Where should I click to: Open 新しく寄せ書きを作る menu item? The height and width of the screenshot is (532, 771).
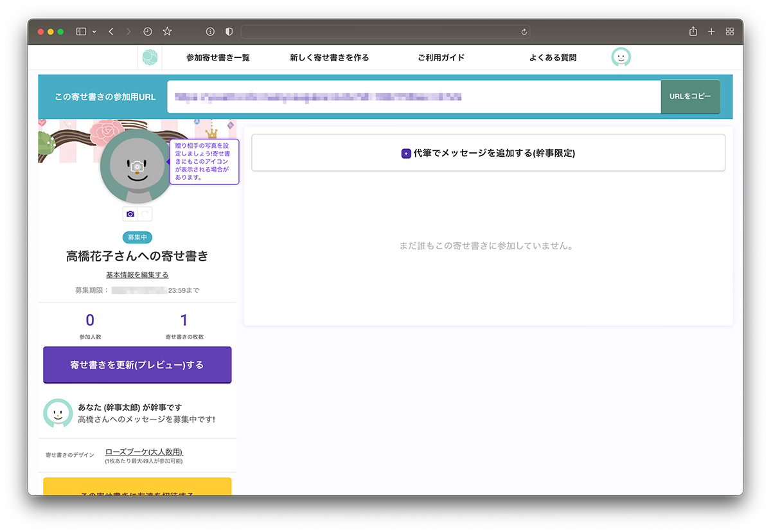click(330, 58)
